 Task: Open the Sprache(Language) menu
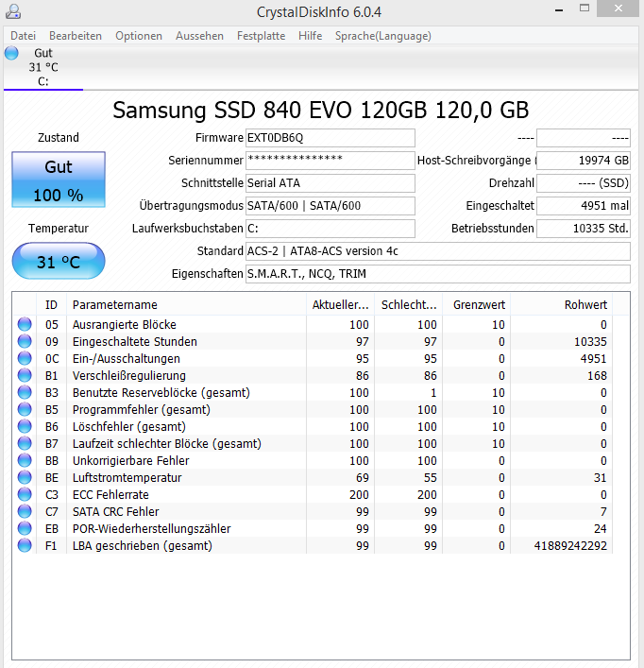coord(383,36)
